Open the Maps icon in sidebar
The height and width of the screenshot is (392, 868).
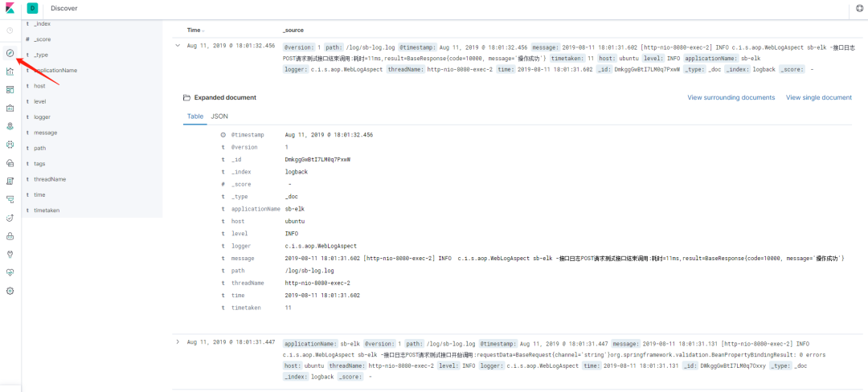(10, 127)
